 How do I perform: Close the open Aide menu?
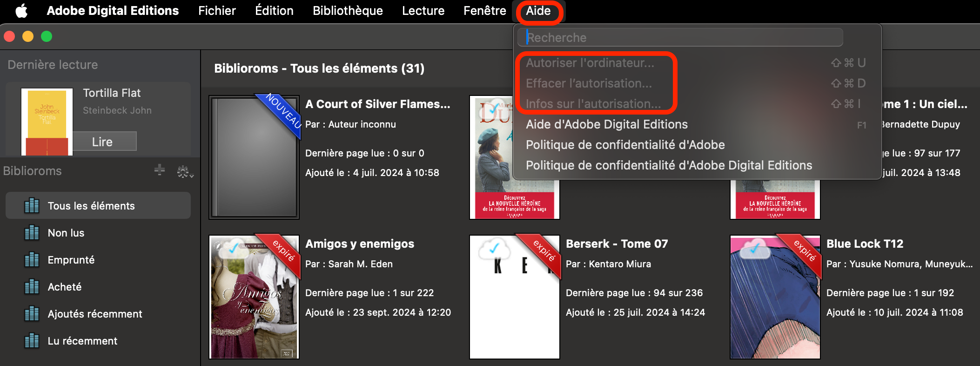[538, 11]
